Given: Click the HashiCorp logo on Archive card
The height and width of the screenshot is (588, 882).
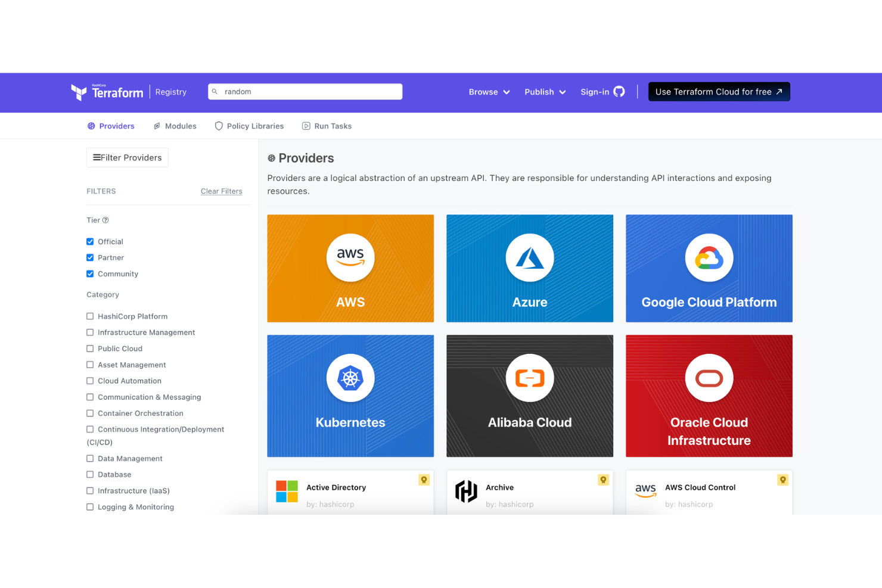Looking at the screenshot, I should (466, 492).
